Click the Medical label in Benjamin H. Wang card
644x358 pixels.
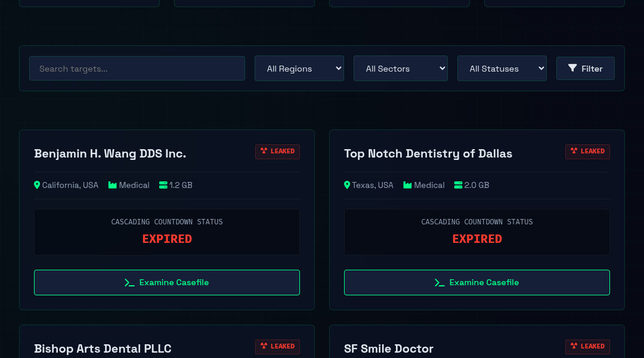pos(134,185)
